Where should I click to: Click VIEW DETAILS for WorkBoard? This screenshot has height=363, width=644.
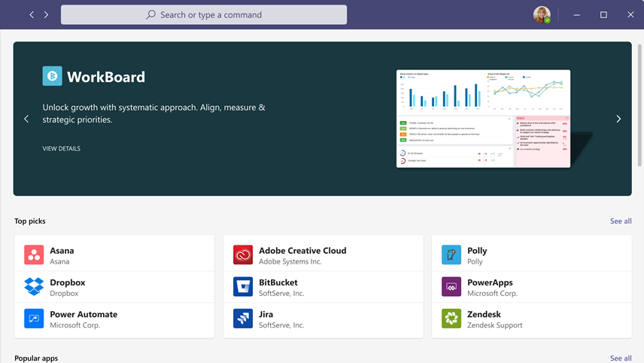coord(61,148)
